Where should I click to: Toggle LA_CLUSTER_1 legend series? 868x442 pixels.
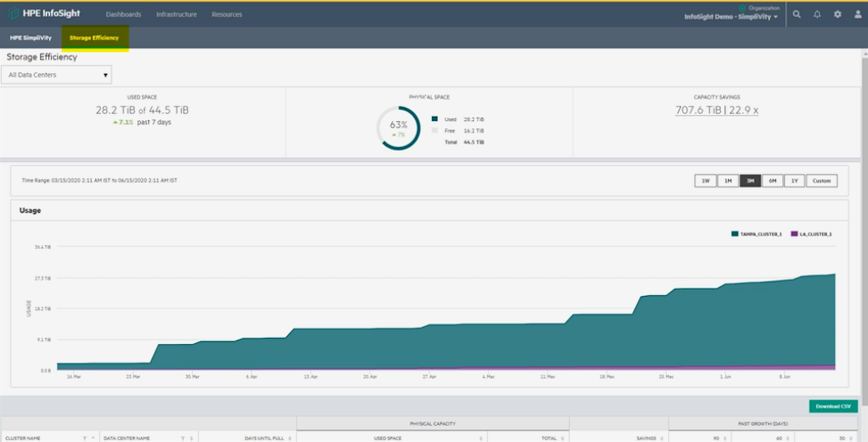pos(811,233)
